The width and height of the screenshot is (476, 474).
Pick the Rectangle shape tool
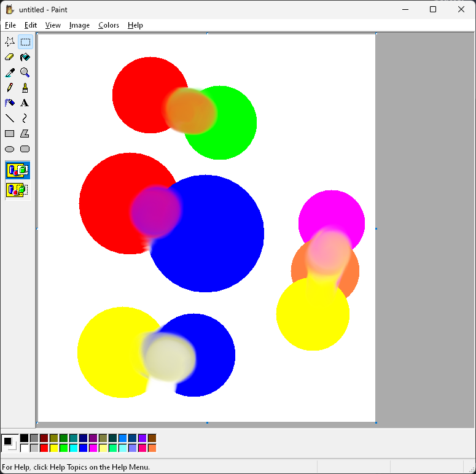(10, 133)
